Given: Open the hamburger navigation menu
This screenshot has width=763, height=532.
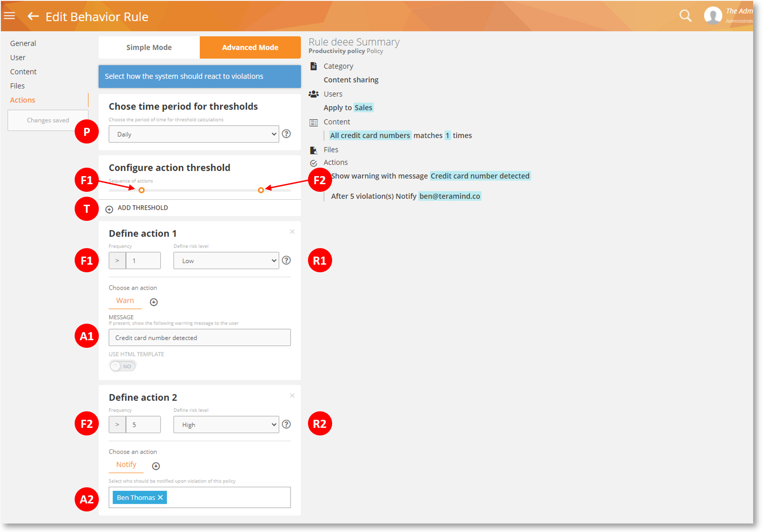Looking at the screenshot, I should point(9,16).
